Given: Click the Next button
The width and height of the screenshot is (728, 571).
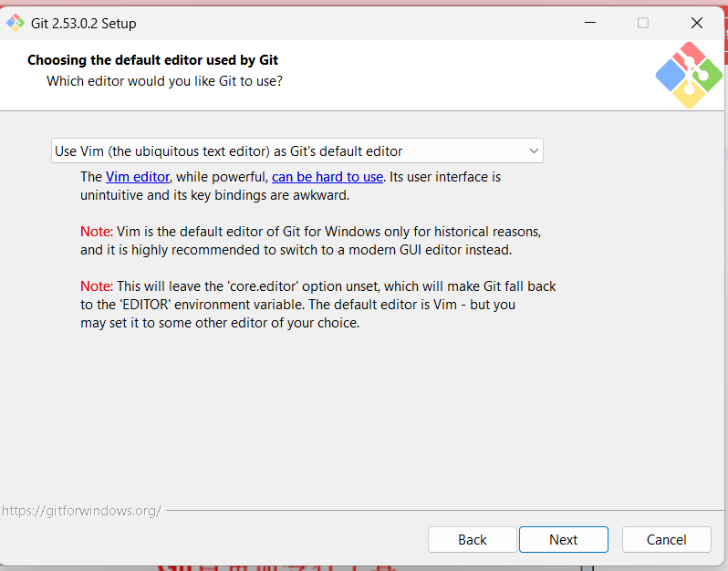Looking at the screenshot, I should point(563,539).
